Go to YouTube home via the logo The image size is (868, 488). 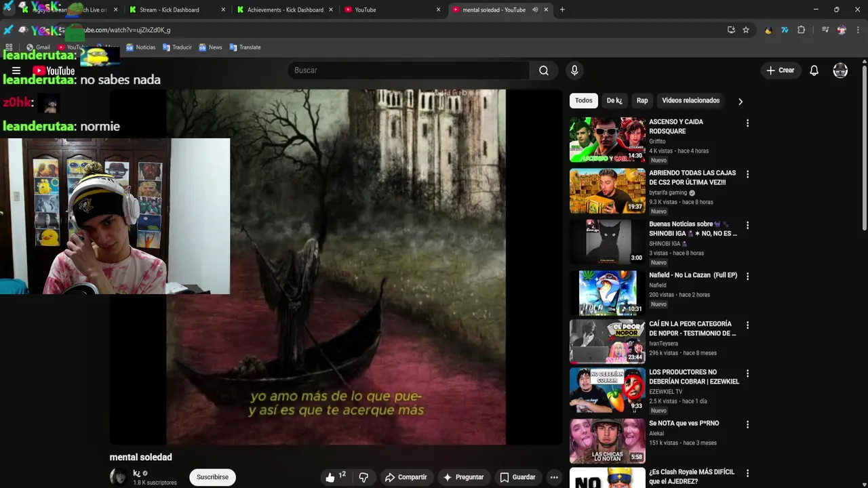[x=54, y=70]
